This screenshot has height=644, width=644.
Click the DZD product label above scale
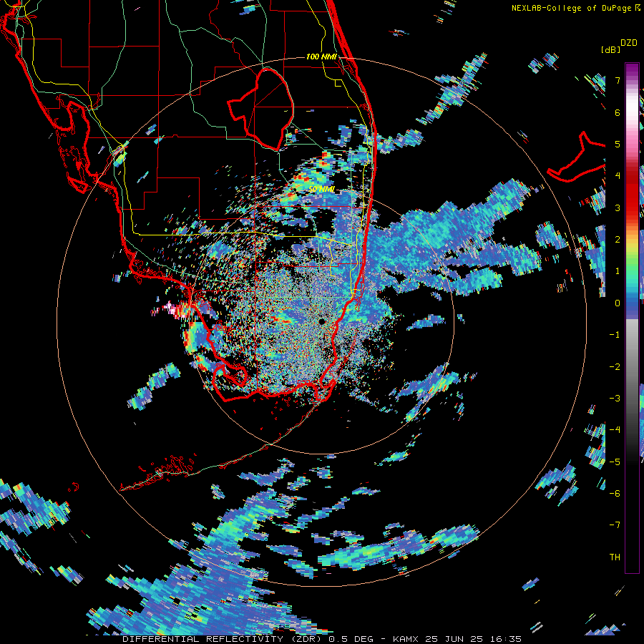(x=629, y=43)
